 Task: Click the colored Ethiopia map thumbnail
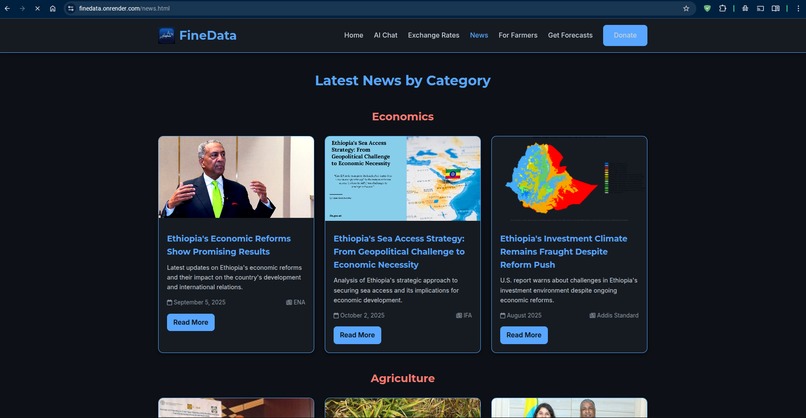[569, 178]
